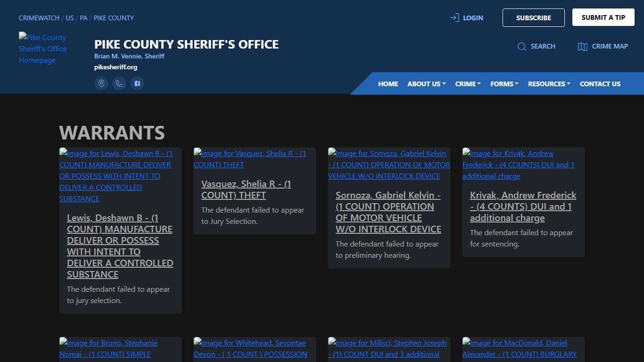
Task: Expand the ABOUT US dropdown
Action: tap(426, 84)
